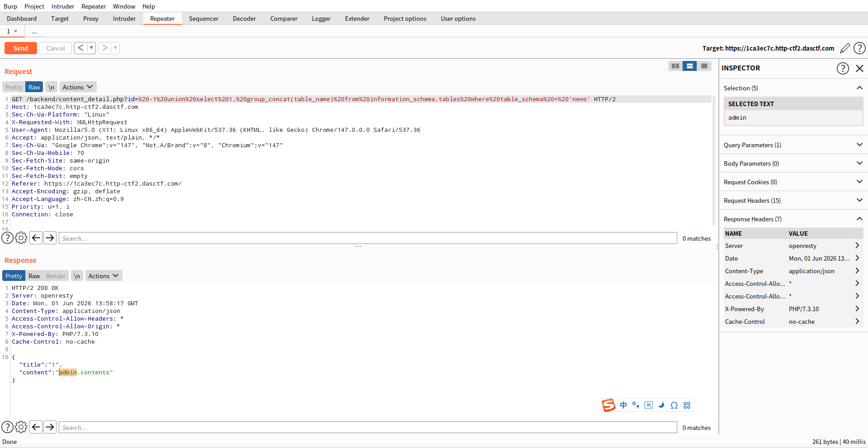The height and width of the screenshot is (448, 868).
Task: Open Repeater help next to target
Action: click(x=859, y=48)
